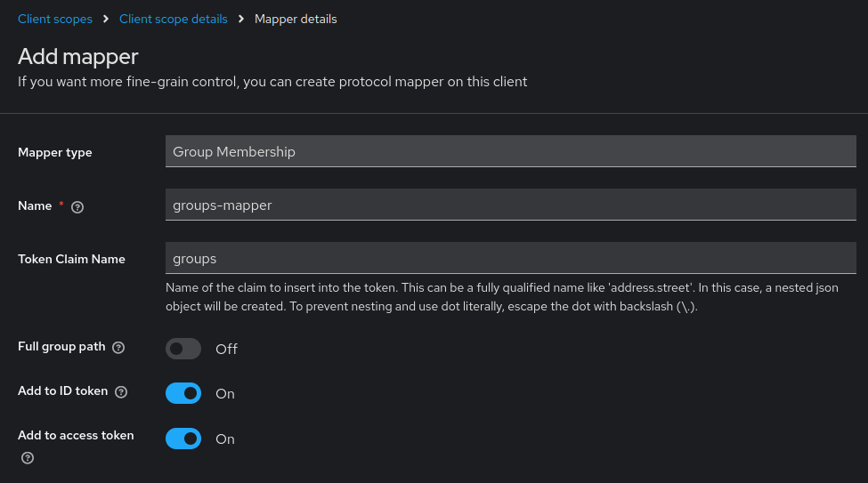The width and height of the screenshot is (868, 483).
Task: Go to Client scopes breadcrumb
Action: (x=55, y=19)
